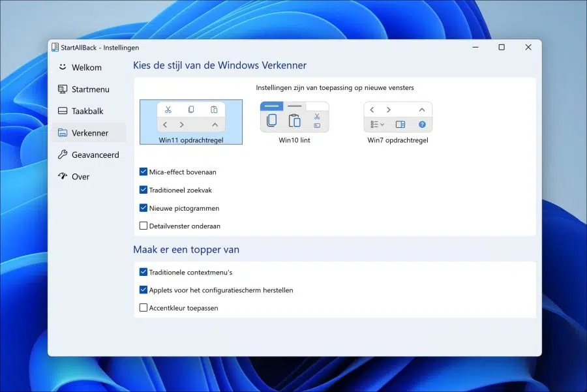Click the Win11 opdrachtregel label

pyautogui.click(x=191, y=140)
